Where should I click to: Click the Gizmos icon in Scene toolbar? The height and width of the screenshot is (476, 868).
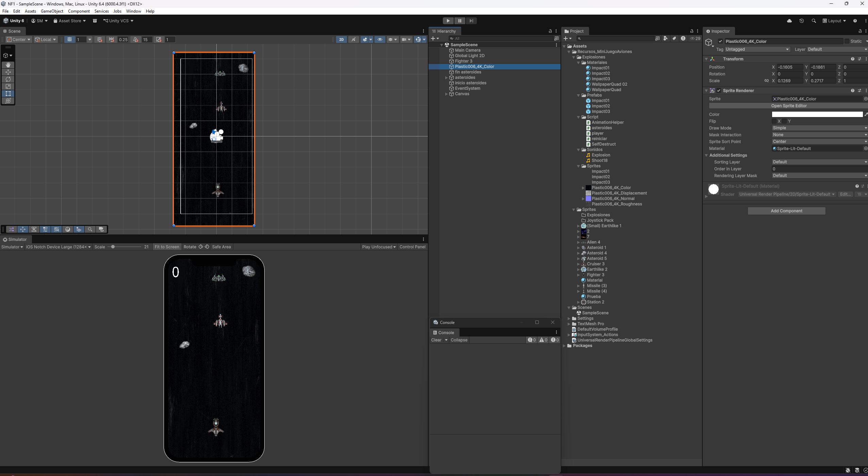click(418, 39)
